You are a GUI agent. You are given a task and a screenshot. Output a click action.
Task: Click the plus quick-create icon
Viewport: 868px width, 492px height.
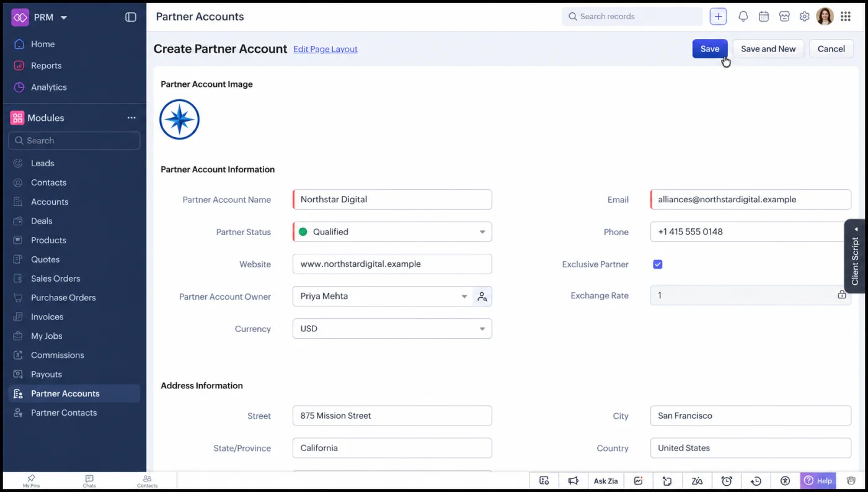pos(718,17)
